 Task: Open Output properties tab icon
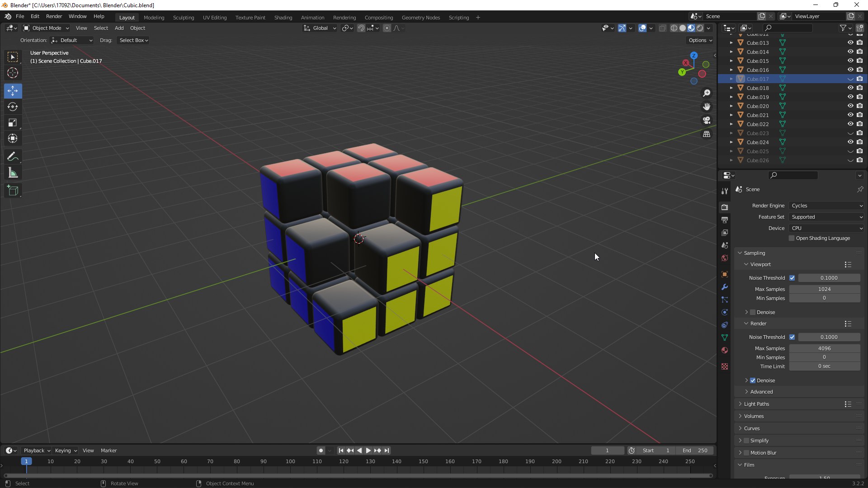click(x=725, y=220)
